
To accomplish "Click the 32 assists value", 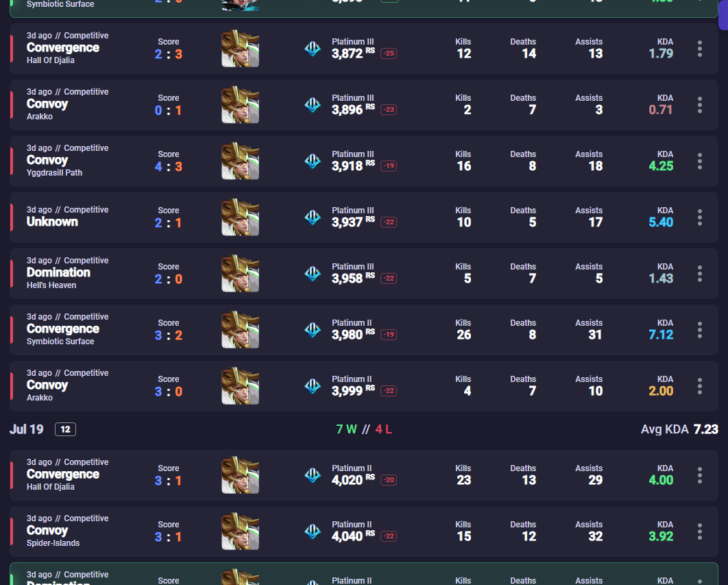I will [x=595, y=536].
